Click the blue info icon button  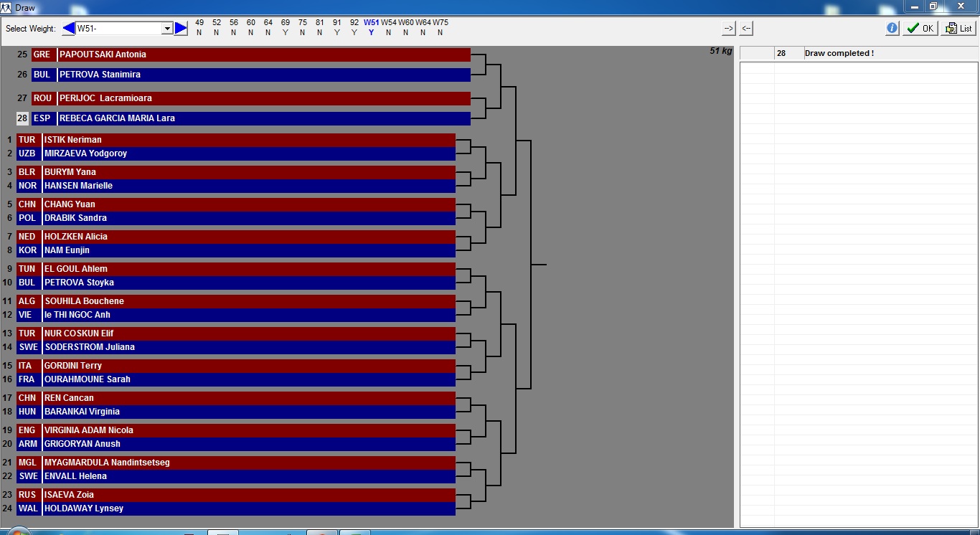tap(892, 28)
